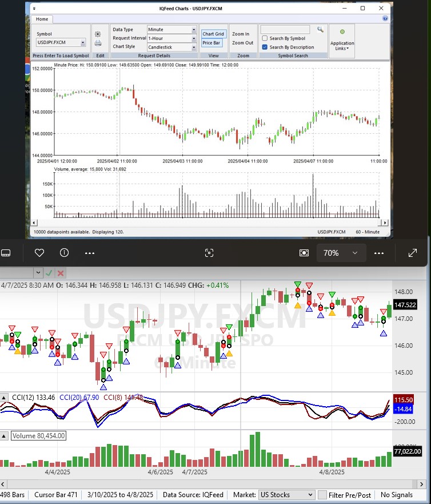Open the Market US Stocks dropdown

coord(286,495)
